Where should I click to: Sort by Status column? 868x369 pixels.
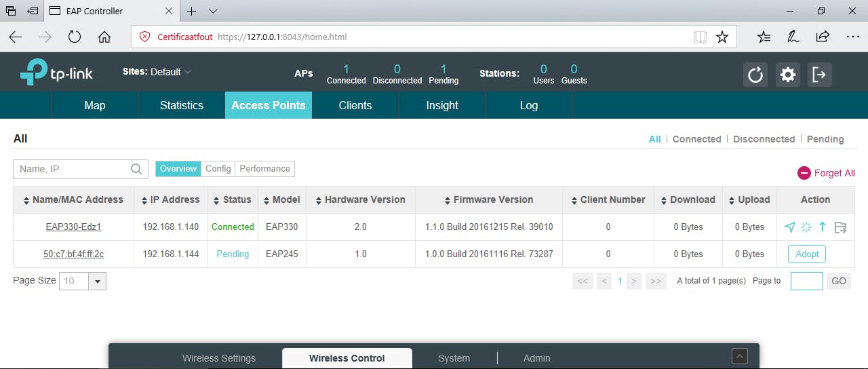click(233, 200)
